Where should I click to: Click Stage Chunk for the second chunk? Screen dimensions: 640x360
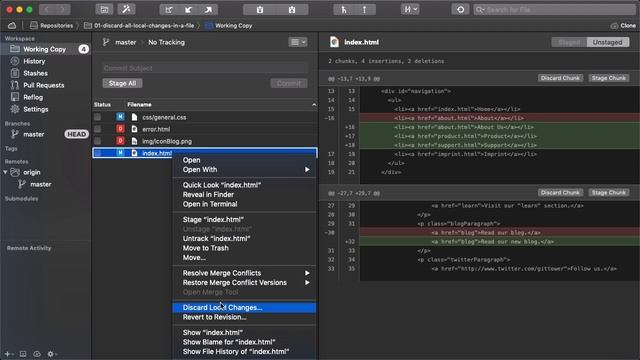pyautogui.click(x=609, y=193)
